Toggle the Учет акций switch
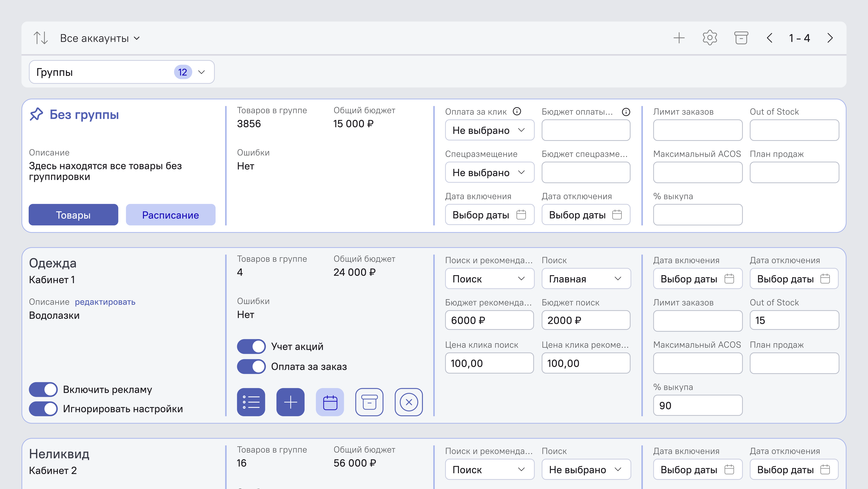This screenshot has height=489, width=868. (251, 346)
